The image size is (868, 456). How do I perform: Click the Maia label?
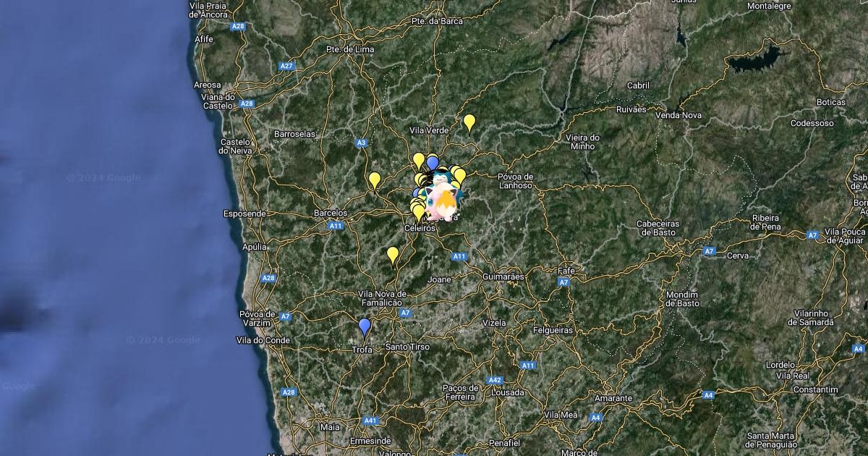330,427
